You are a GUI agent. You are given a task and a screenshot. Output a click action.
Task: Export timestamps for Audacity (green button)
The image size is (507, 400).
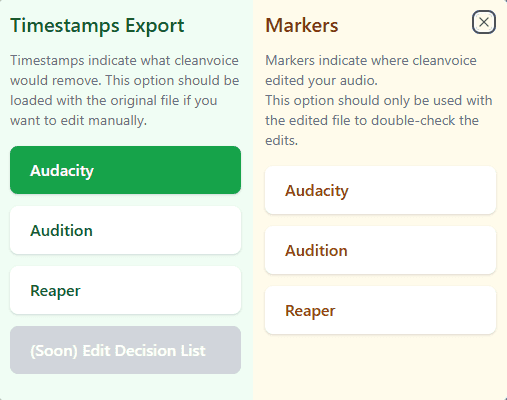(125, 170)
